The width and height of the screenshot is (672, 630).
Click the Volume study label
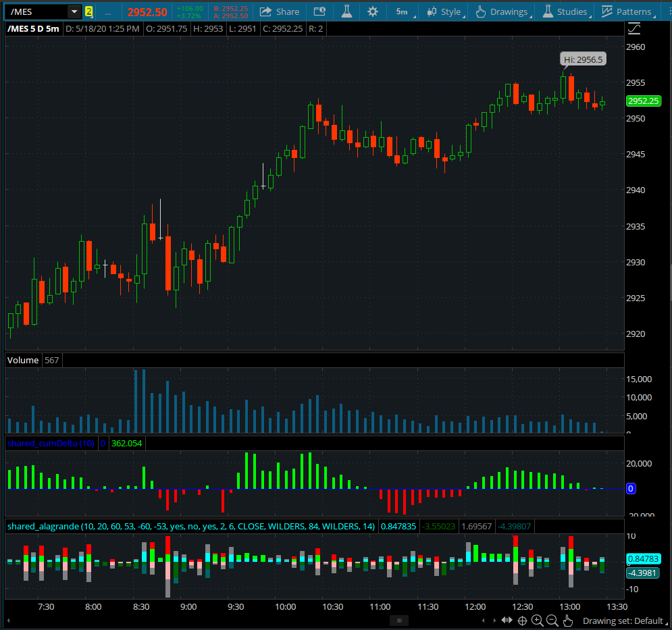(x=23, y=360)
